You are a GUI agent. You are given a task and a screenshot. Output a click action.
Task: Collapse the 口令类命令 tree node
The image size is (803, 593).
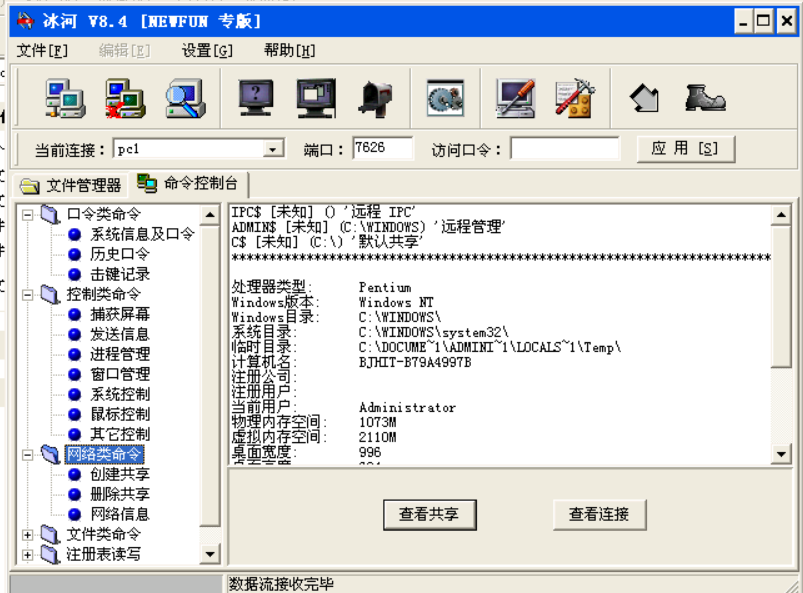tap(28, 215)
